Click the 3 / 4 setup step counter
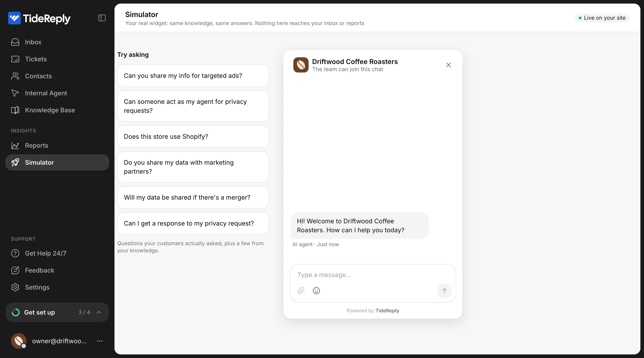 click(84, 312)
